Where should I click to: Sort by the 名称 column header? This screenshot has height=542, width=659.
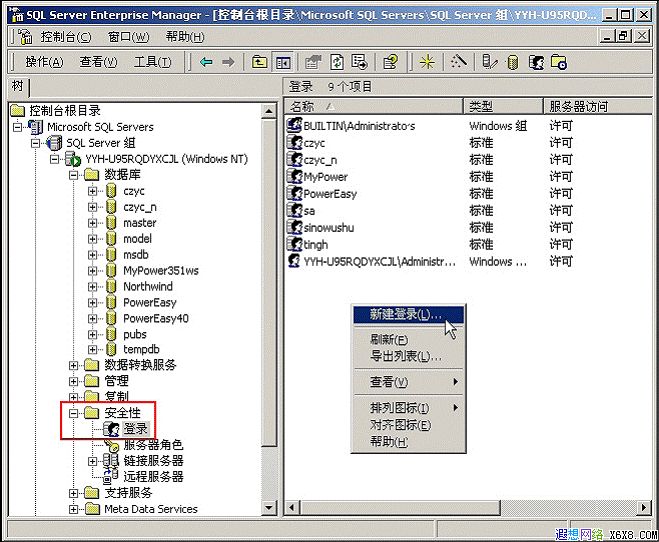coord(374,106)
